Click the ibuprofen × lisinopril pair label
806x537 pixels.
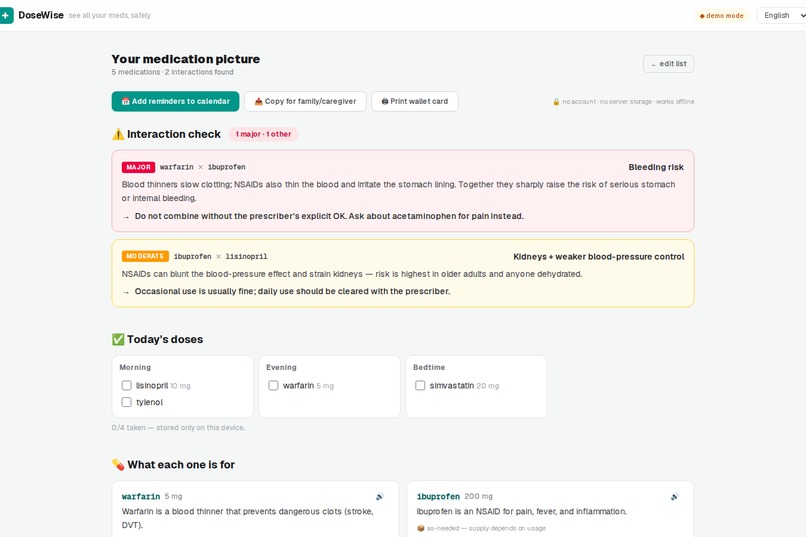[x=221, y=256]
